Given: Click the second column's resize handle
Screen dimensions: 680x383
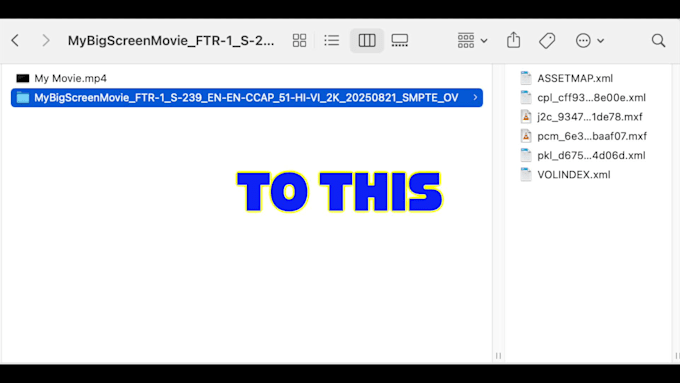Looking at the screenshot, I should point(677,356).
